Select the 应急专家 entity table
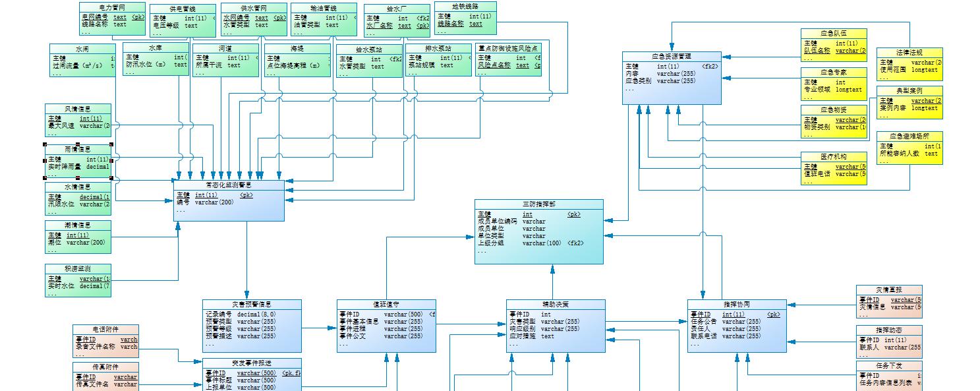980x391 pixels. click(x=834, y=84)
